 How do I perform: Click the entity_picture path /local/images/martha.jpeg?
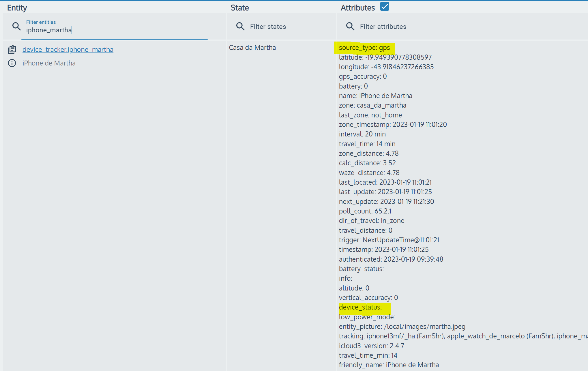[x=402, y=326]
